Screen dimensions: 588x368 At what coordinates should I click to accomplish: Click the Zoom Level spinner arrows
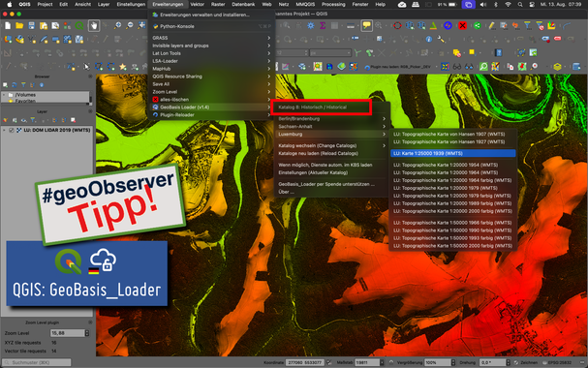coord(87,333)
